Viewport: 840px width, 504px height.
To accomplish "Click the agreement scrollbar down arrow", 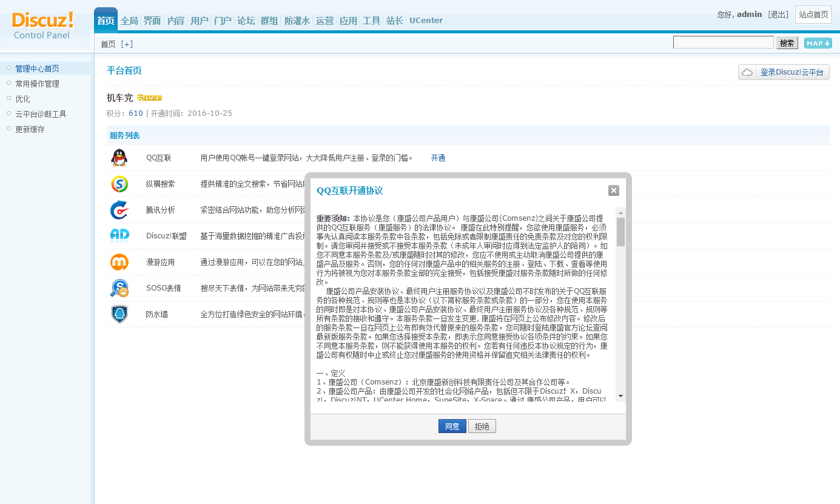I will (x=620, y=396).
